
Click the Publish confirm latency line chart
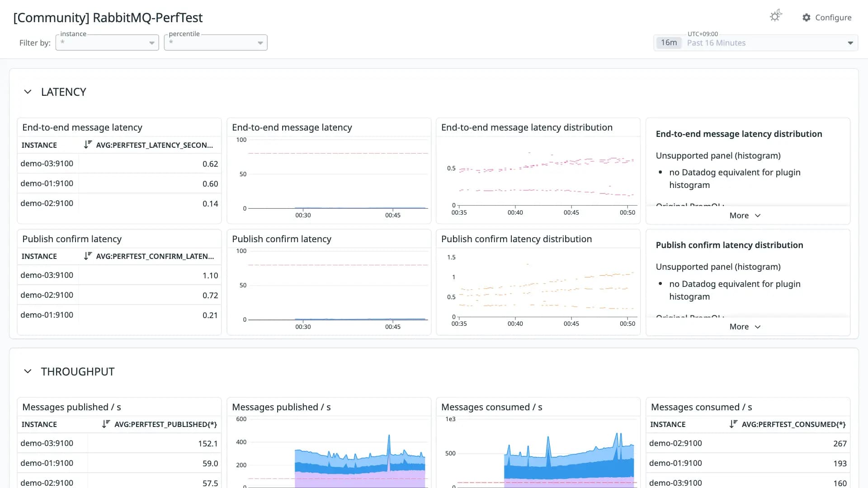329,290
